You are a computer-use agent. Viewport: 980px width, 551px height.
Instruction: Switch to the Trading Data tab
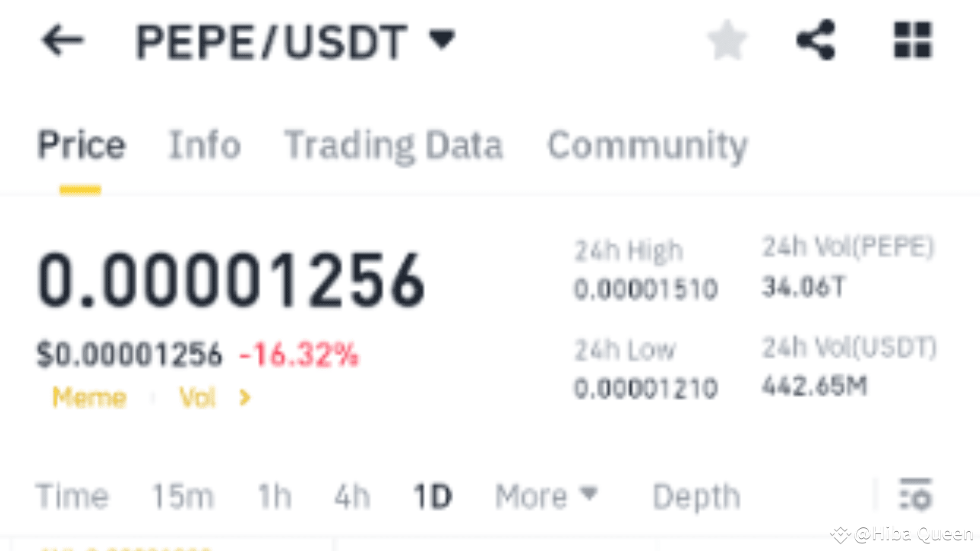pyautogui.click(x=393, y=145)
